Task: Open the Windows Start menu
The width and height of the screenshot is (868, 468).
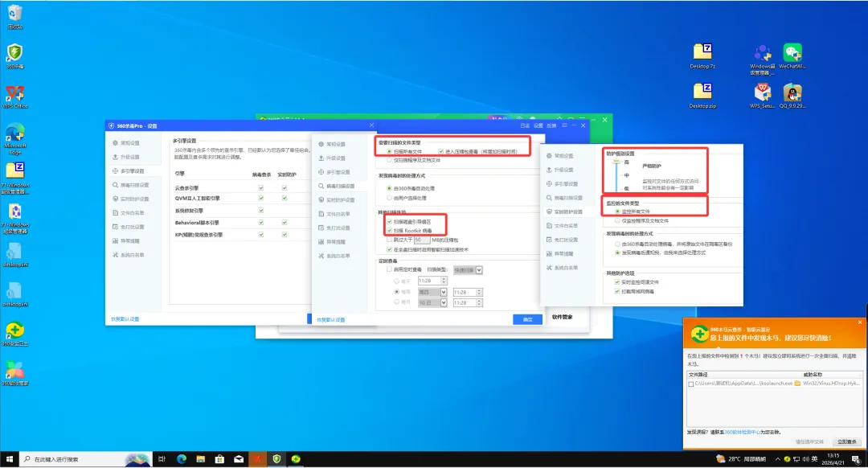Action: click(x=9, y=459)
